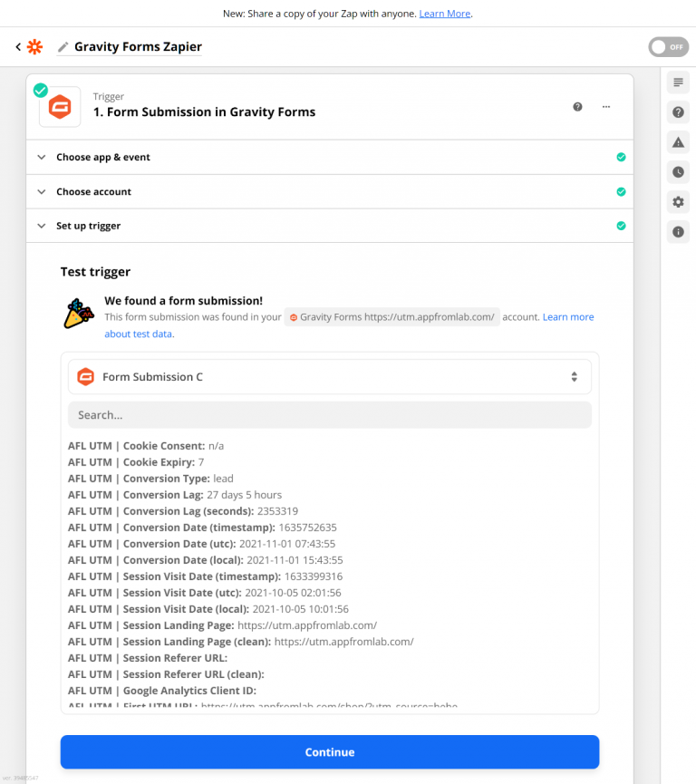Open Zap history via the clock icon

tap(677, 171)
